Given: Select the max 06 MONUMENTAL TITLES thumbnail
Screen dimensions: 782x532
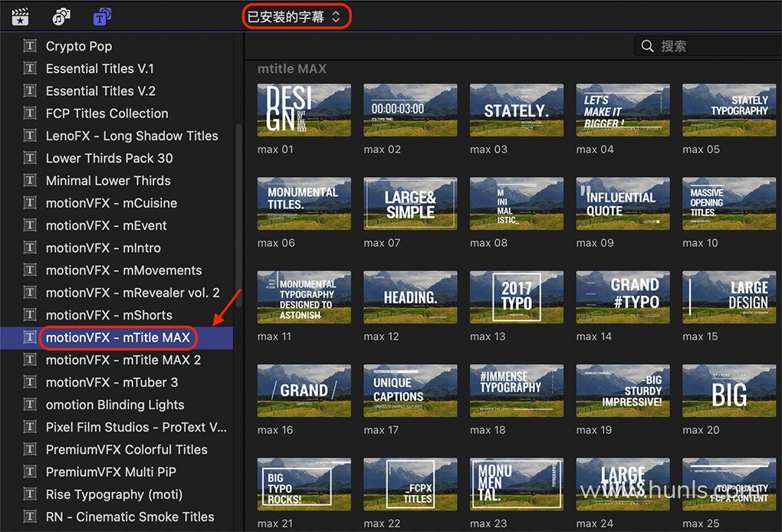Looking at the screenshot, I should (304, 203).
